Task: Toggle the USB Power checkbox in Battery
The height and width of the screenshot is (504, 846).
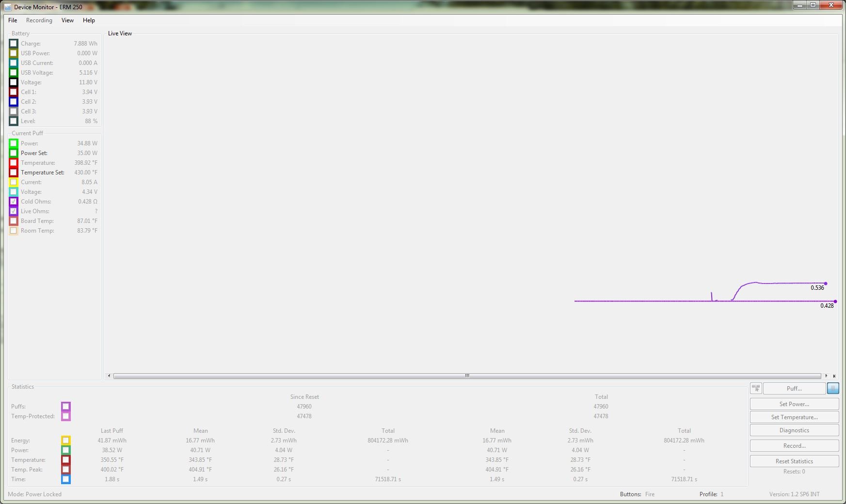Action: pyautogui.click(x=14, y=53)
